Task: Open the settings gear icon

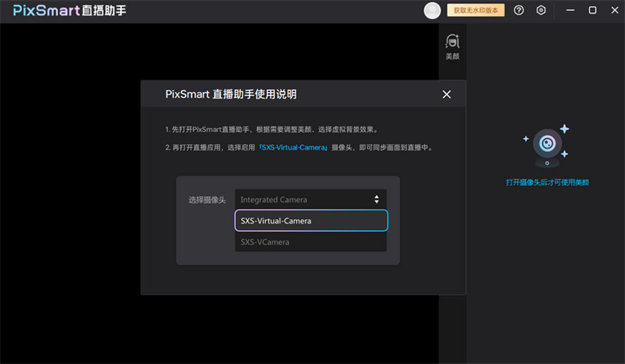Action: [541, 10]
